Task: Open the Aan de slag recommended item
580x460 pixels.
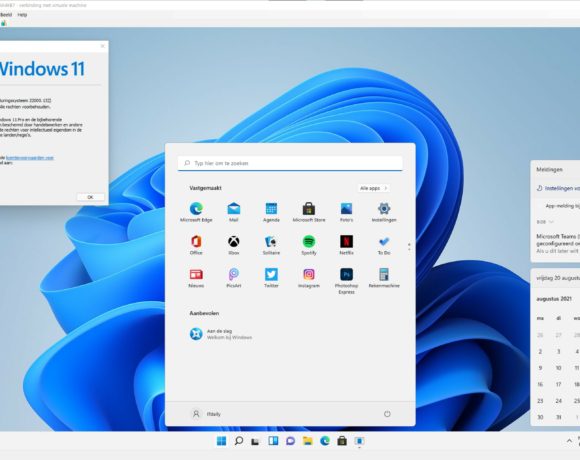Action: pyautogui.click(x=220, y=334)
